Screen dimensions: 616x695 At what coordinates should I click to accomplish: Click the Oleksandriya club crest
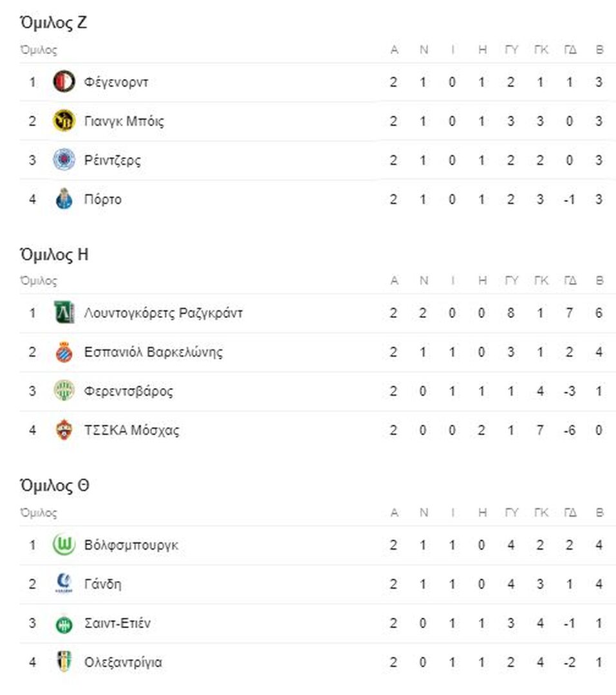[x=64, y=662]
